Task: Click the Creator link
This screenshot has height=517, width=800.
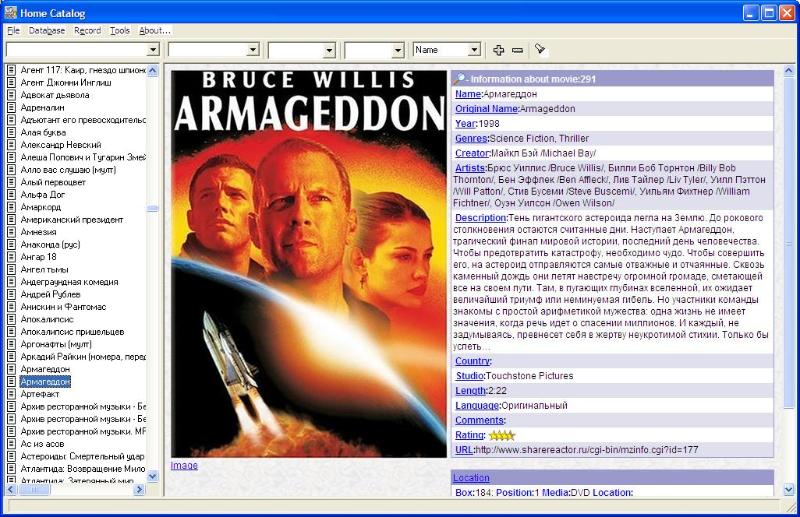Action: pyautogui.click(x=472, y=153)
